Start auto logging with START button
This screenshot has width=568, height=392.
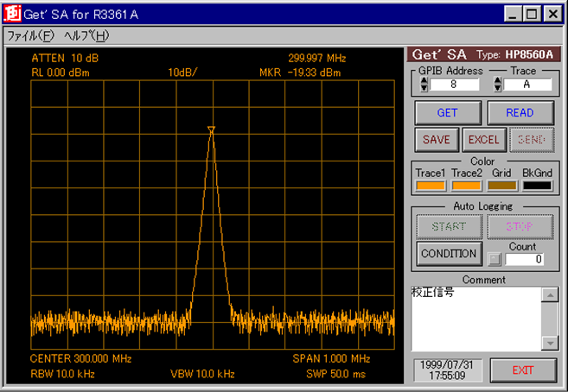click(449, 226)
